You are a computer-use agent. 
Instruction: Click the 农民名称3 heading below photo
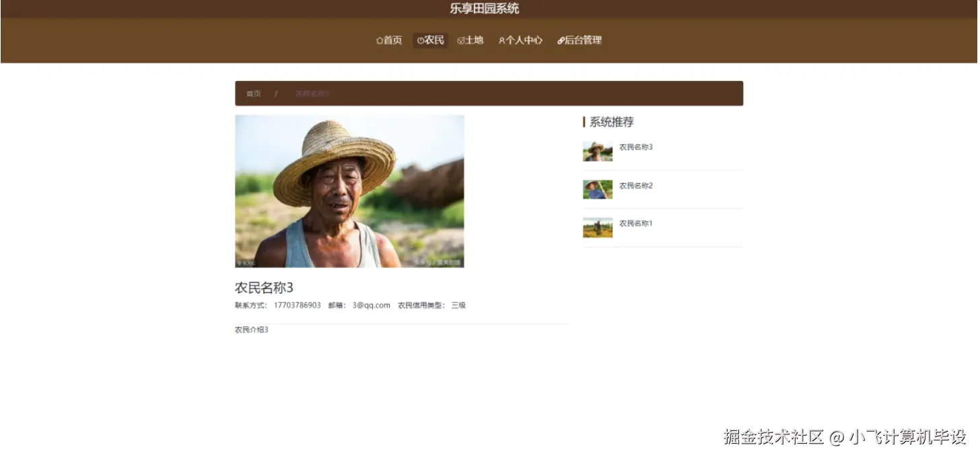click(264, 288)
